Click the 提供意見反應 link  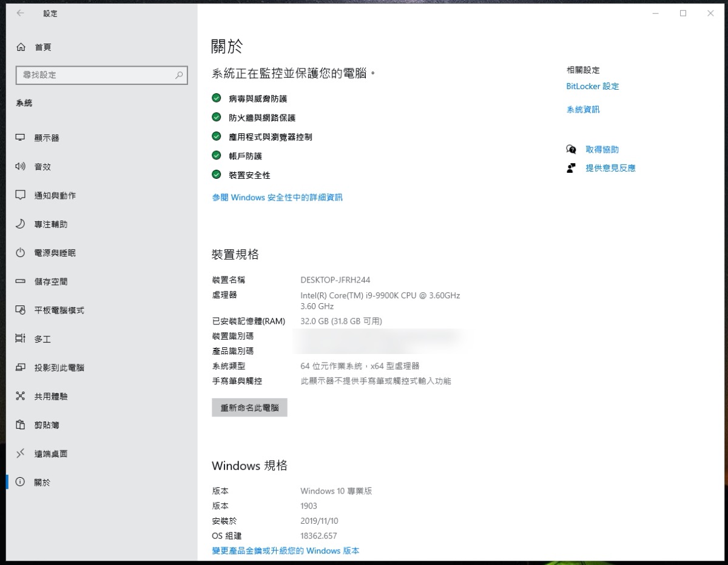tap(610, 168)
